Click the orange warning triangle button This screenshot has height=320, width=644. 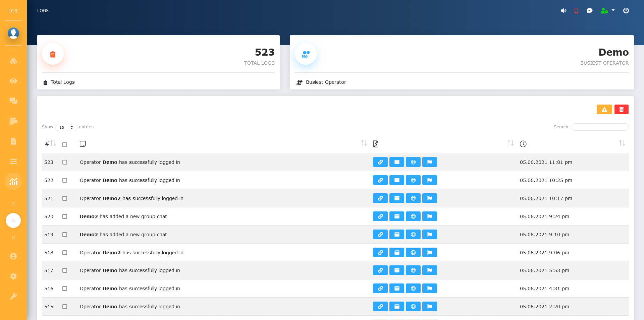(x=604, y=110)
